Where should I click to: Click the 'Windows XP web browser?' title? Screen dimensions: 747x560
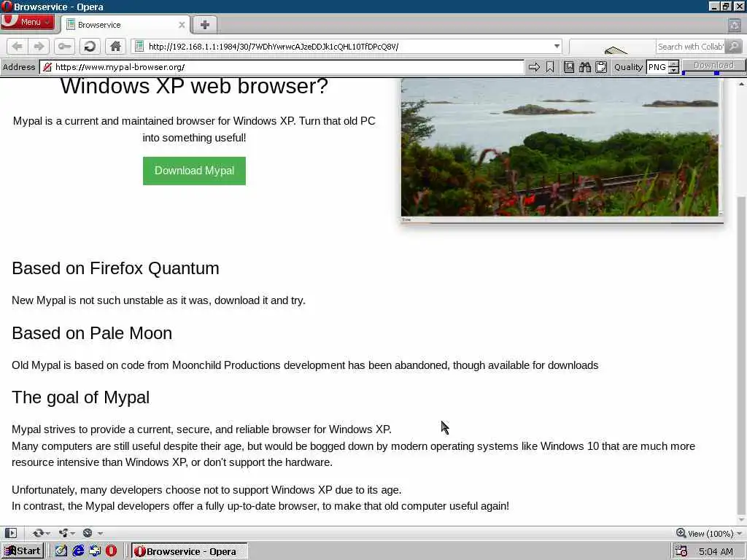point(194,86)
